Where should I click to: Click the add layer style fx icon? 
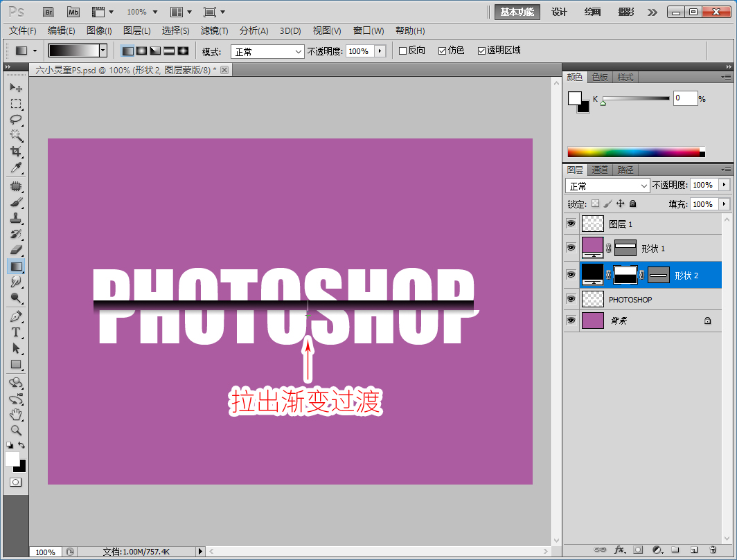[620, 550]
